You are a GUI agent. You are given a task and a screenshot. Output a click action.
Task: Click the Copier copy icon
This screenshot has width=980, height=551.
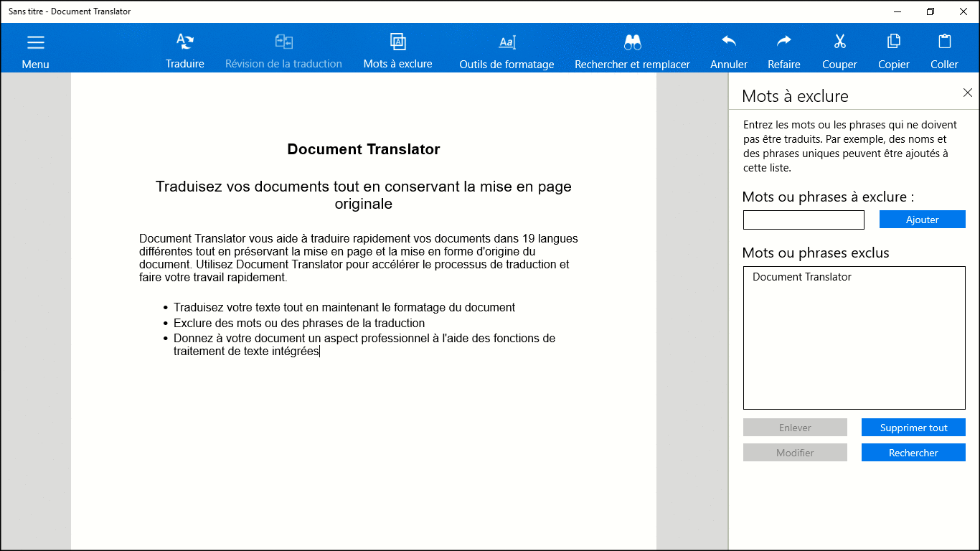894,42
